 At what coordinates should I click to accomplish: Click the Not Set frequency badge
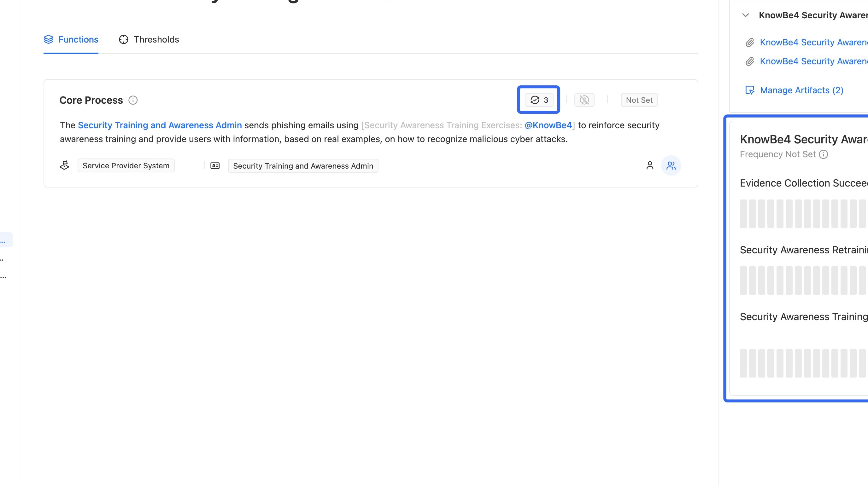639,100
